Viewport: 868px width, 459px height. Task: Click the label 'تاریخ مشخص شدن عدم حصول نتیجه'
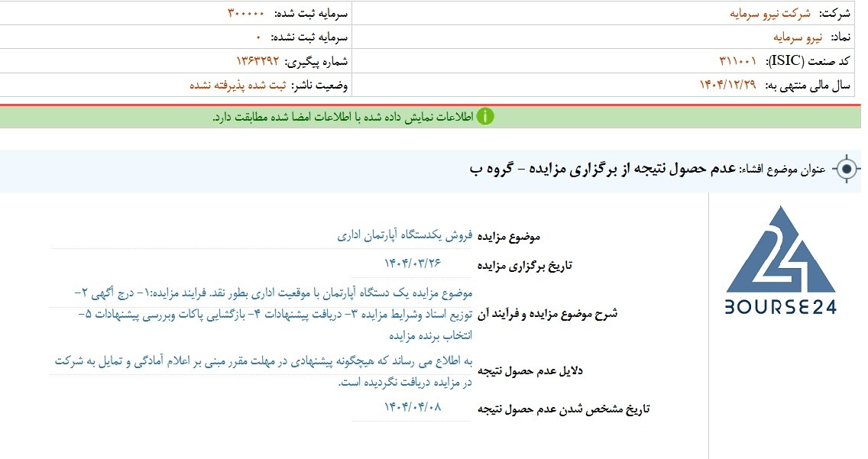[564, 410]
